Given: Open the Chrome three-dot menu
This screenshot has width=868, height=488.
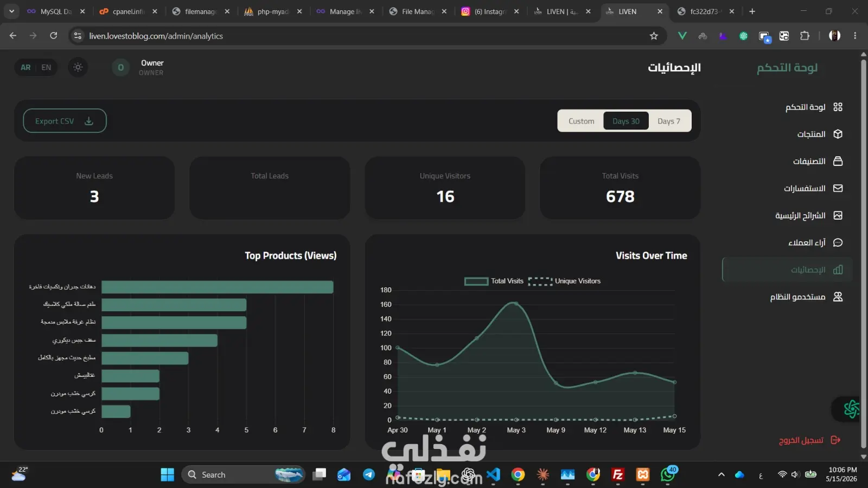Looking at the screenshot, I should (855, 36).
